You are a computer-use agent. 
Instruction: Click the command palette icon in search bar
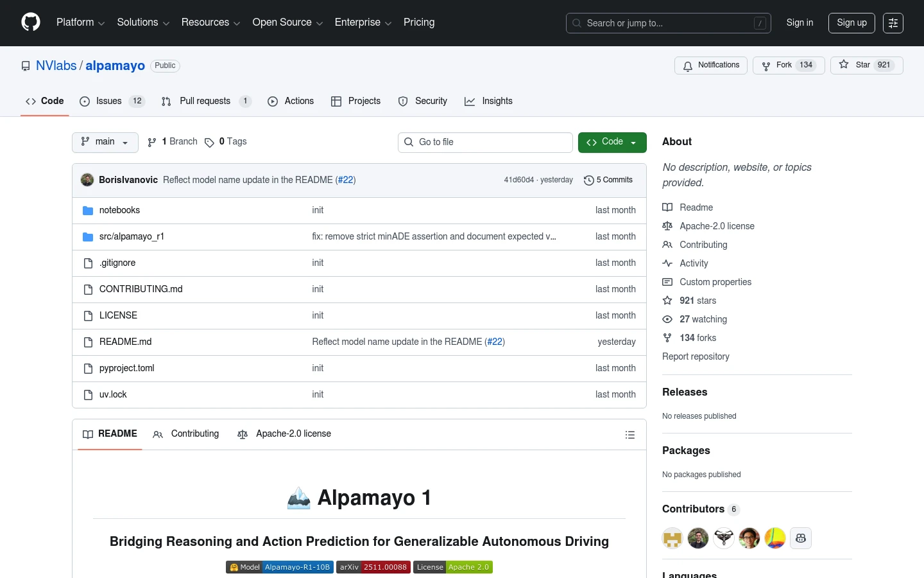point(760,23)
